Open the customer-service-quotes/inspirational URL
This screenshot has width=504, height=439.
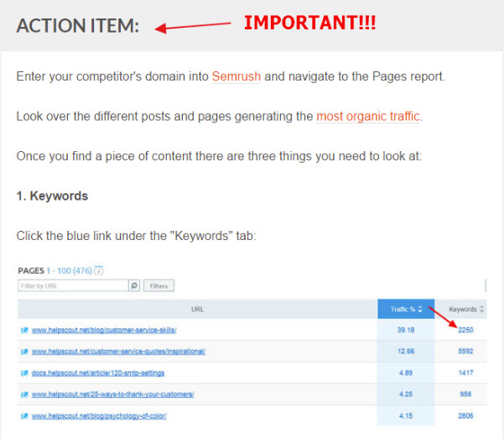(117, 351)
